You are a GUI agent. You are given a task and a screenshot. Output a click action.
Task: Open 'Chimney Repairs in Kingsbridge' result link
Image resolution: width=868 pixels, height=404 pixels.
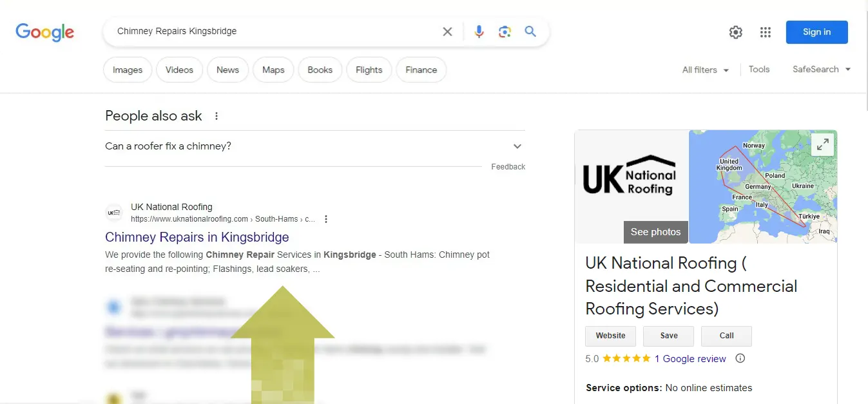click(x=197, y=237)
